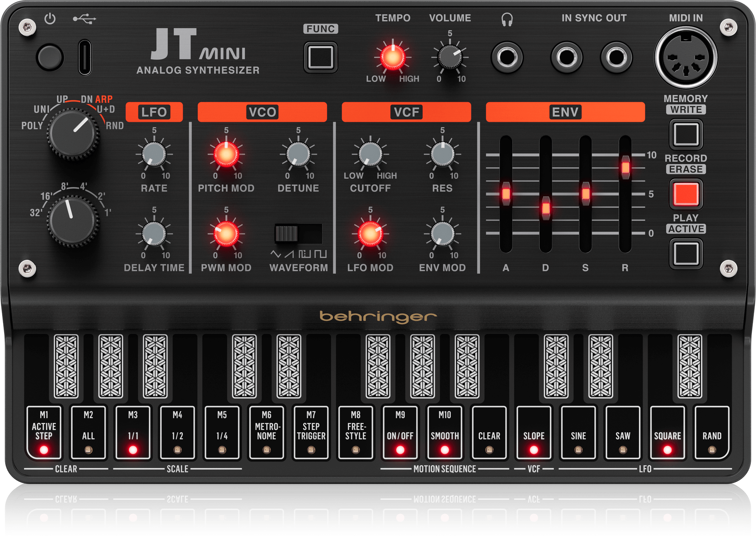Image resolution: width=756 pixels, height=537 pixels.
Task: Tap the black key above M8 and M9
Action: (378, 366)
